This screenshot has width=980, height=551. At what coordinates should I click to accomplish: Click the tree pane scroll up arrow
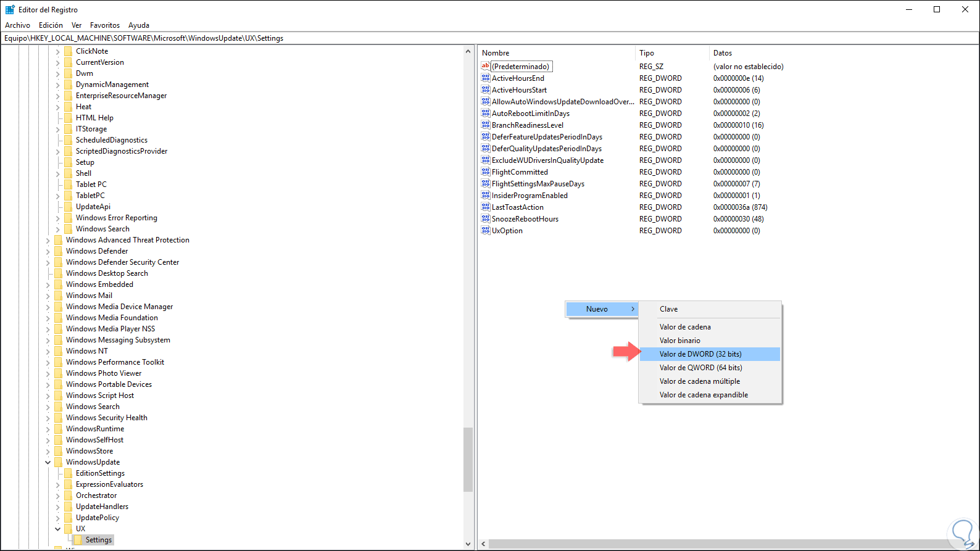[x=468, y=51]
